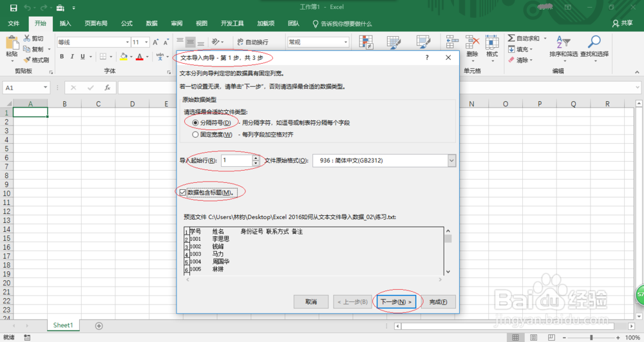644x342 pixels.
Task: Click 剪切 (Cut) scissors icon
Action: [x=27, y=38]
